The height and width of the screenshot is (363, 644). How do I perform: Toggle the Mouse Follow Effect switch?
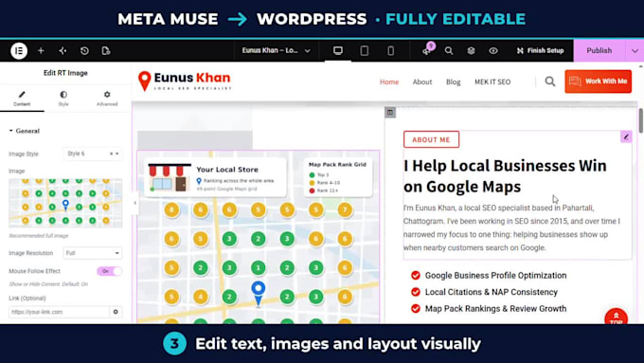[x=109, y=271]
